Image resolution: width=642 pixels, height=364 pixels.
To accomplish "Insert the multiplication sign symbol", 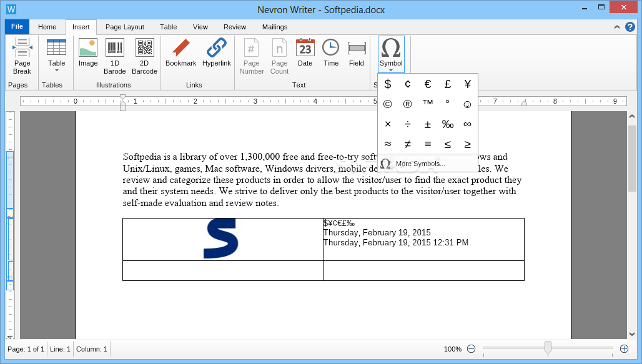I will click(x=388, y=124).
